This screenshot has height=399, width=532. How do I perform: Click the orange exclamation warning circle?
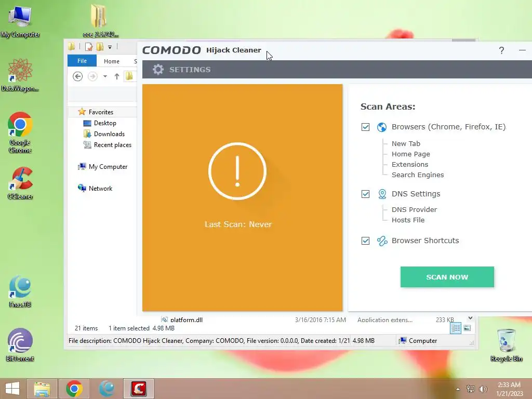237,171
